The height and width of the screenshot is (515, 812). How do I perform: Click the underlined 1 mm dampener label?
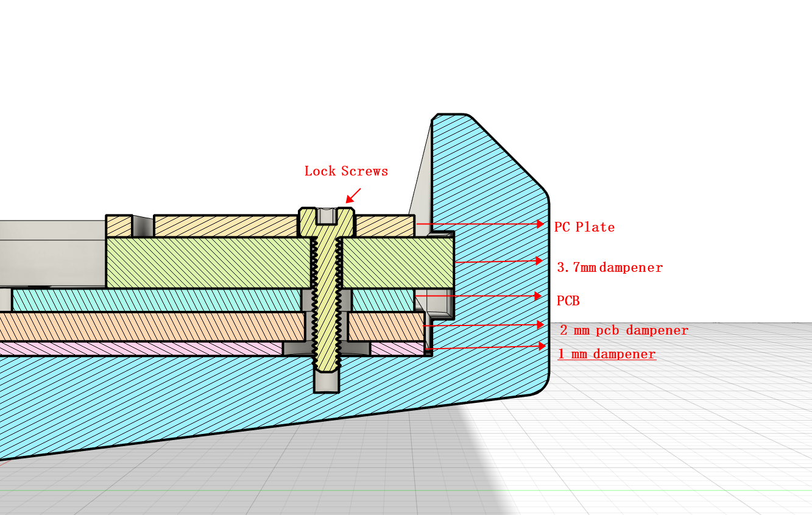pyautogui.click(x=607, y=354)
